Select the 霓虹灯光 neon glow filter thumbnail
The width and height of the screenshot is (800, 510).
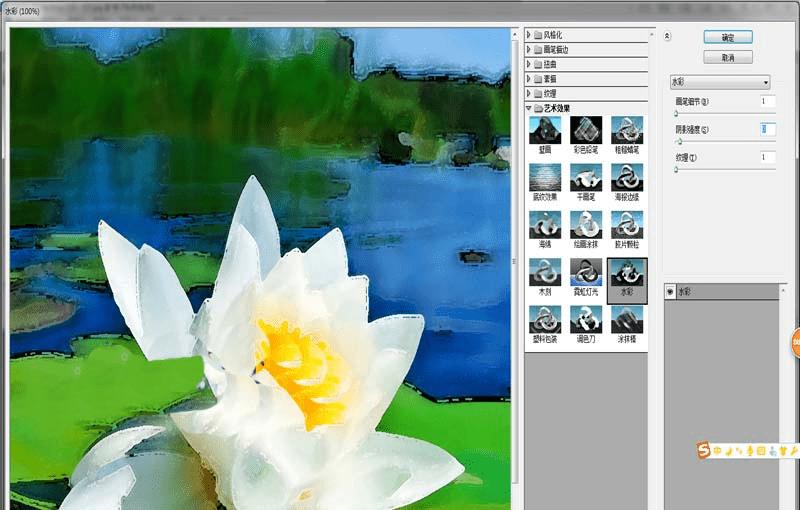click(586, 272)
